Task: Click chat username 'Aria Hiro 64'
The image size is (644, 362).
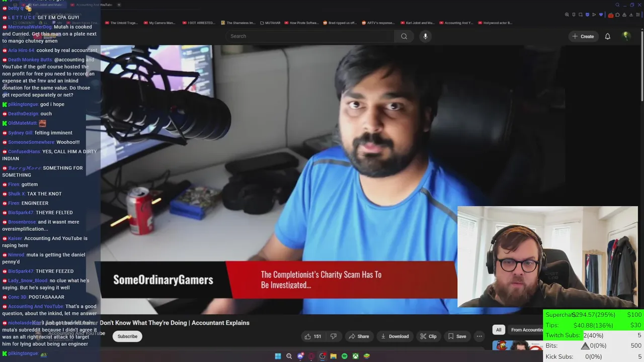Action: pyautogui.click(x=21, y=50)
